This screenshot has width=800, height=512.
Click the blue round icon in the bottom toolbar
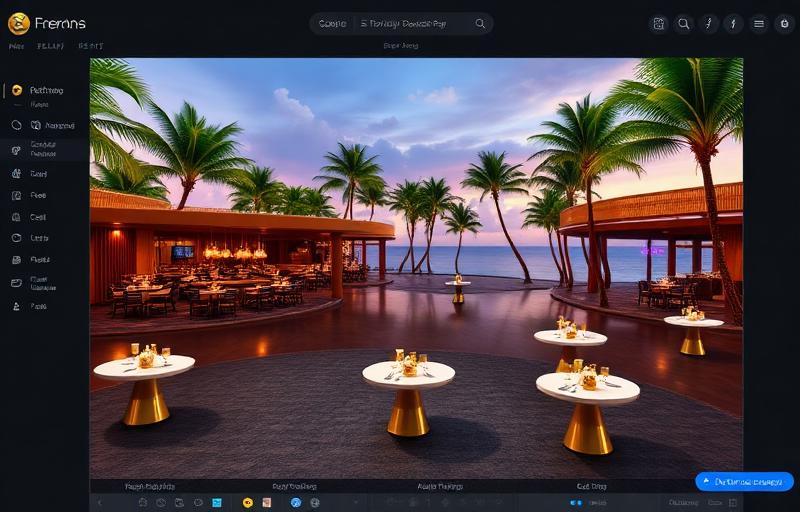tap(296, 503)
